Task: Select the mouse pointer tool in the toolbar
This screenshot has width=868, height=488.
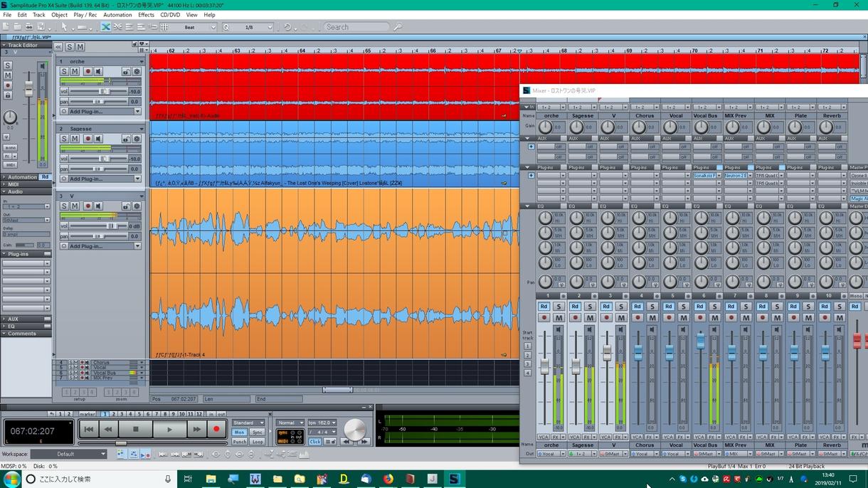Action: pyautogui.click(x=65, y=27)
